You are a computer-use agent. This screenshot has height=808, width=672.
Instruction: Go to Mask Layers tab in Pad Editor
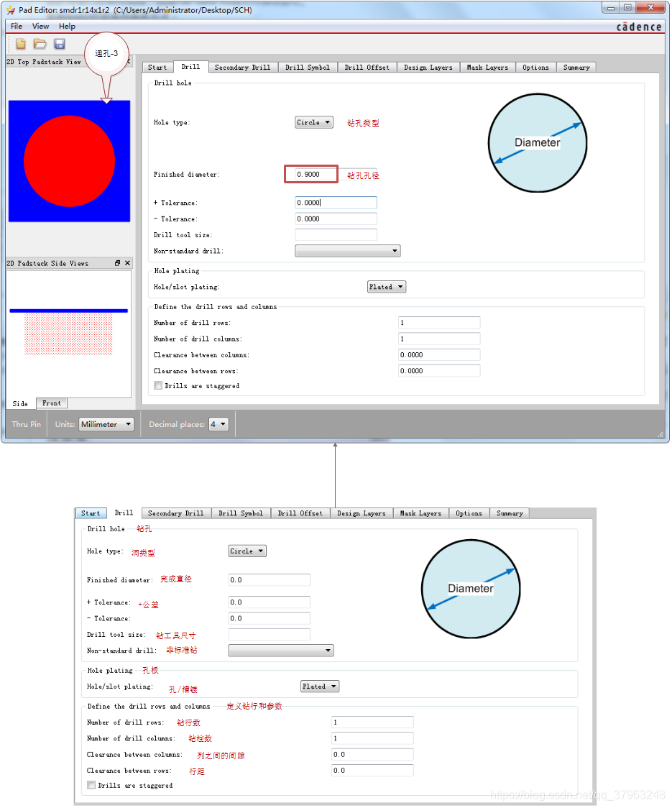[487, 68]
